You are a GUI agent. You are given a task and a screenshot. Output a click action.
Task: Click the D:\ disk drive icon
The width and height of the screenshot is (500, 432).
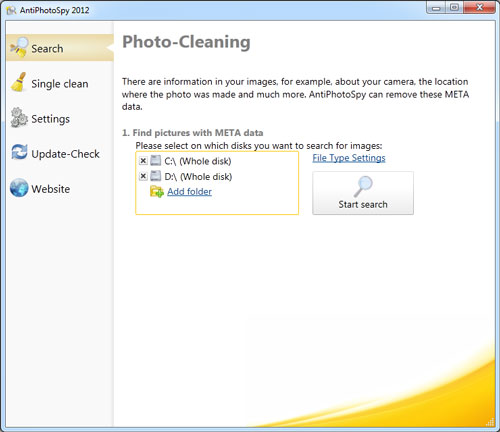155,176
